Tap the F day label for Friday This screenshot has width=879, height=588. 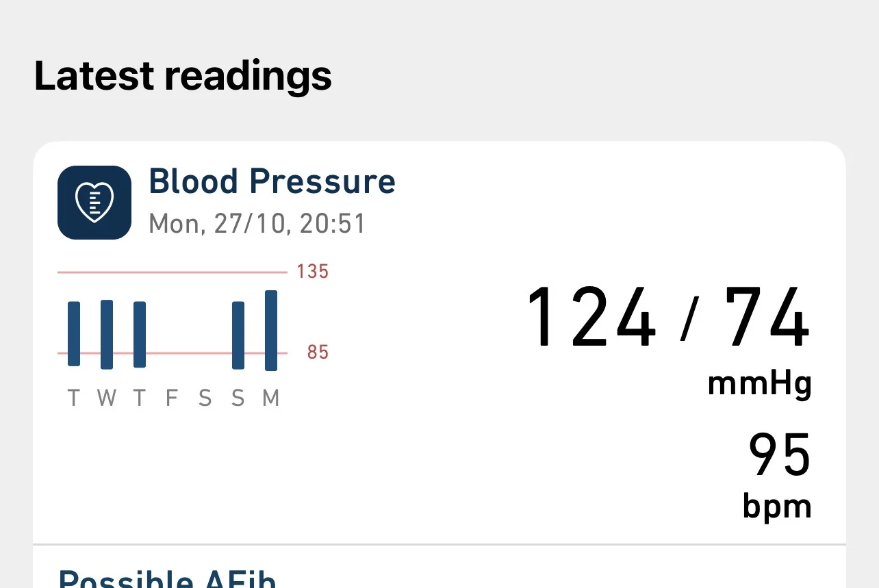click(172, 398)
